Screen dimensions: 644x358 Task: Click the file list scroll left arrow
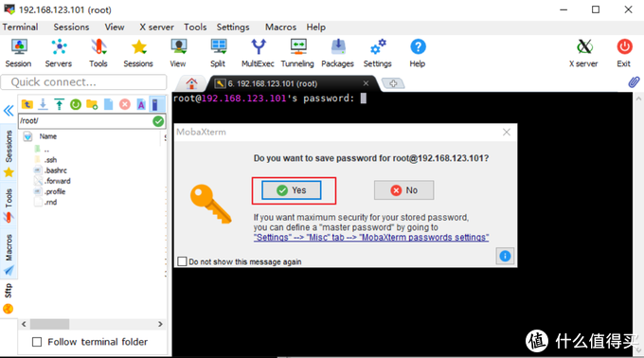(x=24, y=324)
